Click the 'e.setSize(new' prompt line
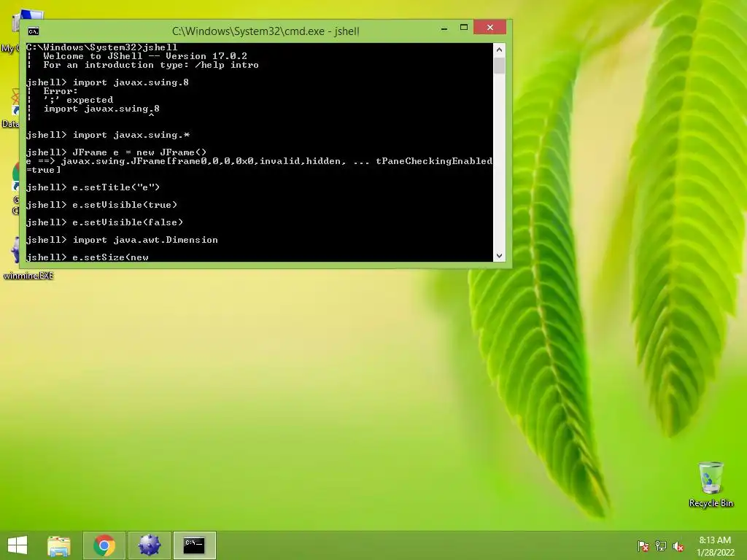The width and height of the screenshot is (747, 560). pyautogui.click(x=88, y=257)
